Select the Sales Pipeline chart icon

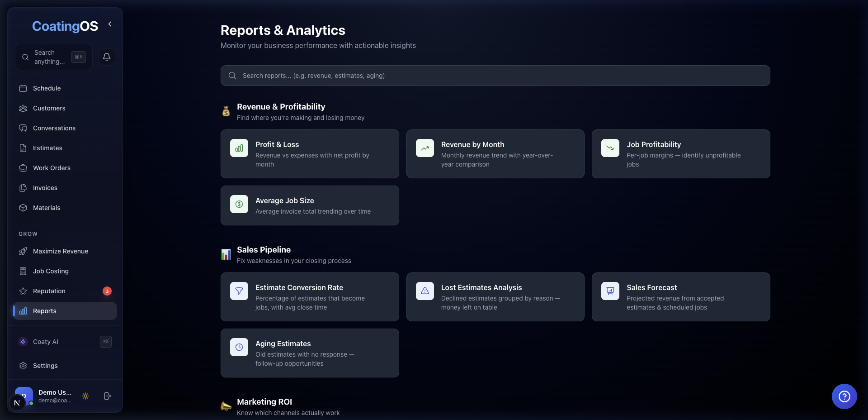[x=226, y=254]
